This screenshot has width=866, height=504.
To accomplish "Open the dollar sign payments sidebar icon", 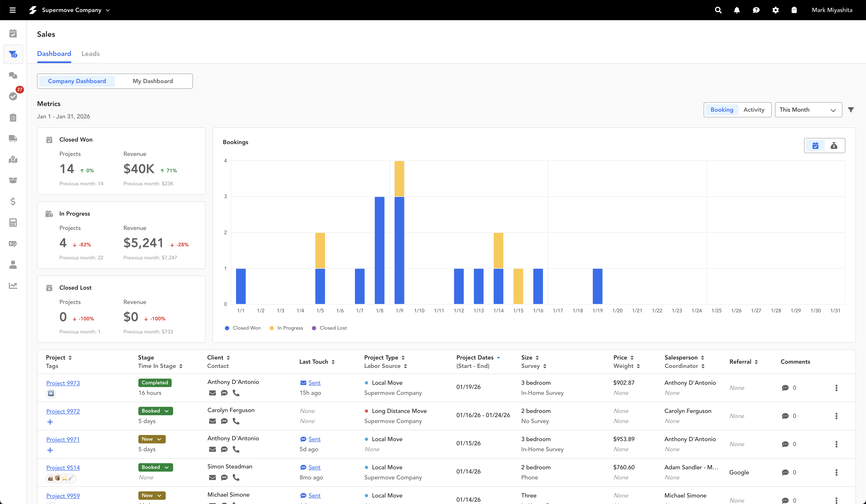I will [x=13, y=202].
